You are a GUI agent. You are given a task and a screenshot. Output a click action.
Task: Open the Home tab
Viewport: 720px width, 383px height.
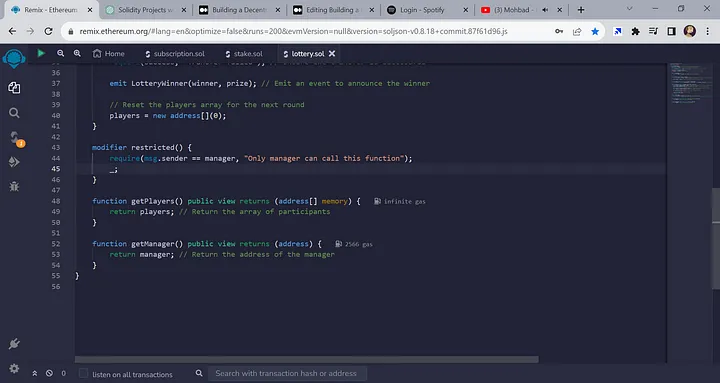[x=108, y=54]
